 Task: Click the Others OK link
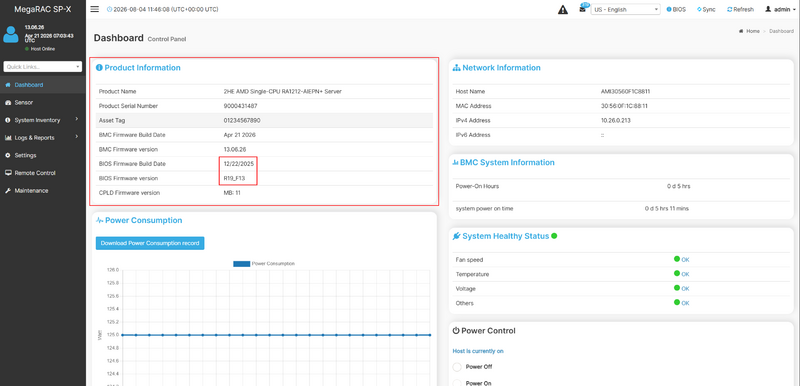(685, 303)
